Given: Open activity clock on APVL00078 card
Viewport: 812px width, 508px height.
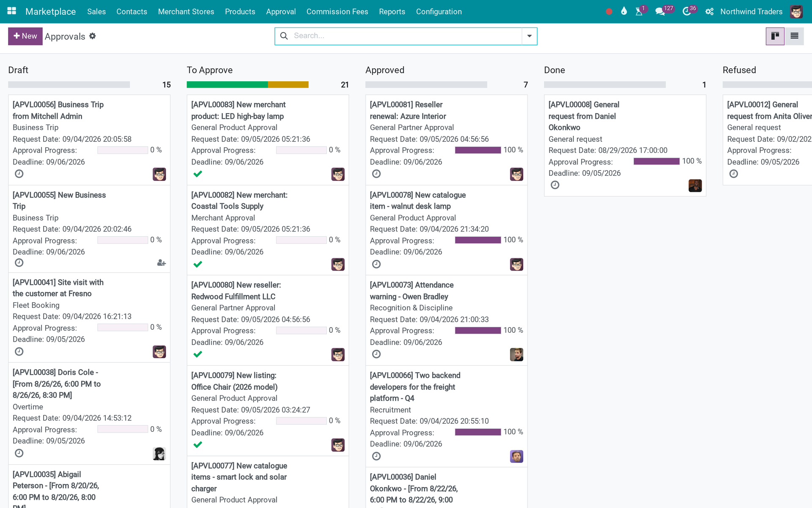Looking at the screenshot, I should pos(376,264).
